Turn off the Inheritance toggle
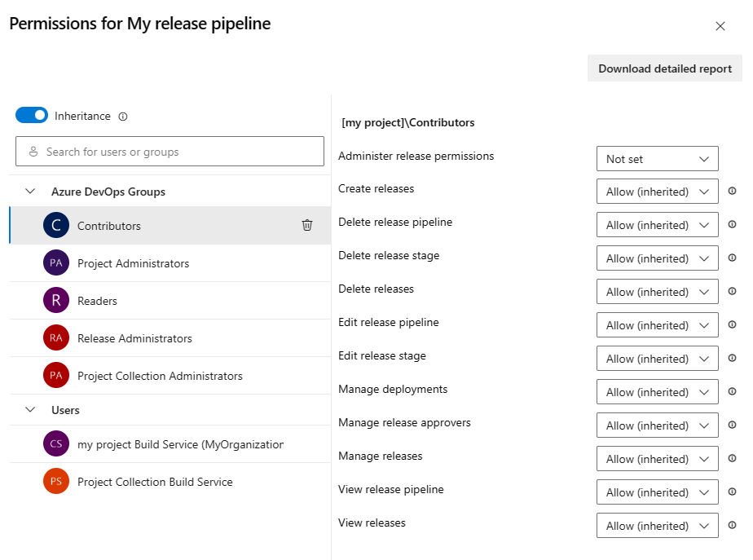The image size is (753, 560). coord(32,116)
